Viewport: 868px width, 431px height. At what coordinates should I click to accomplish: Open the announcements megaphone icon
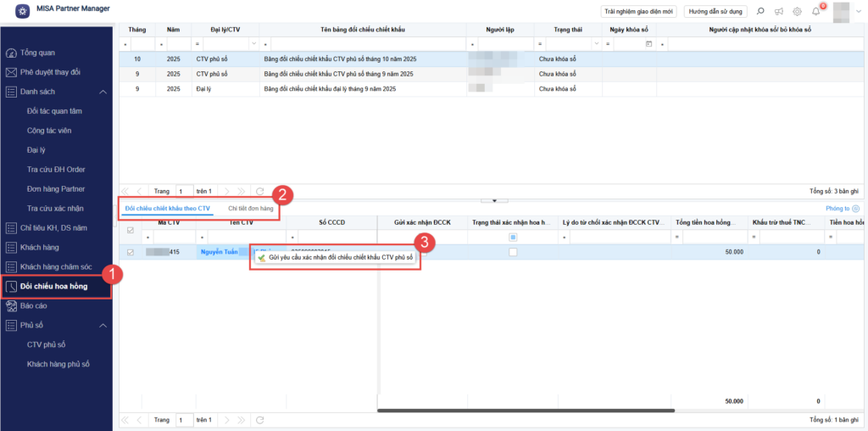pyautogui.click(x=779, y=11)
